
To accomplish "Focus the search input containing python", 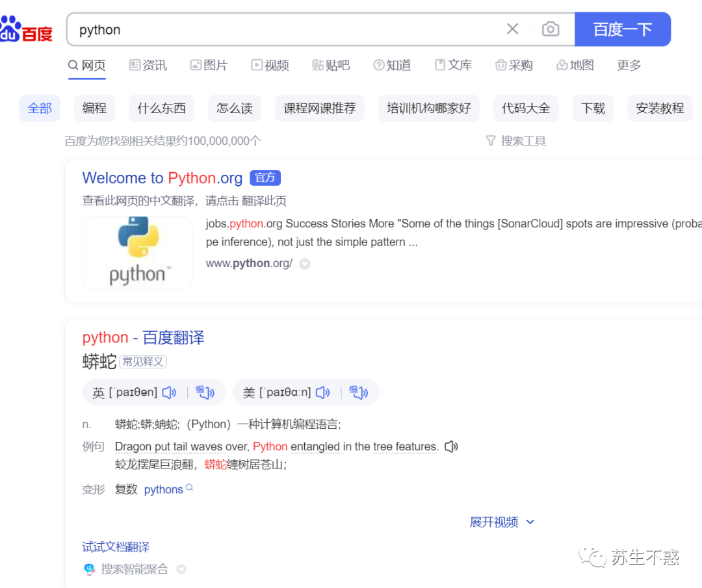I will pyautogui.click(x=287, y=29).
